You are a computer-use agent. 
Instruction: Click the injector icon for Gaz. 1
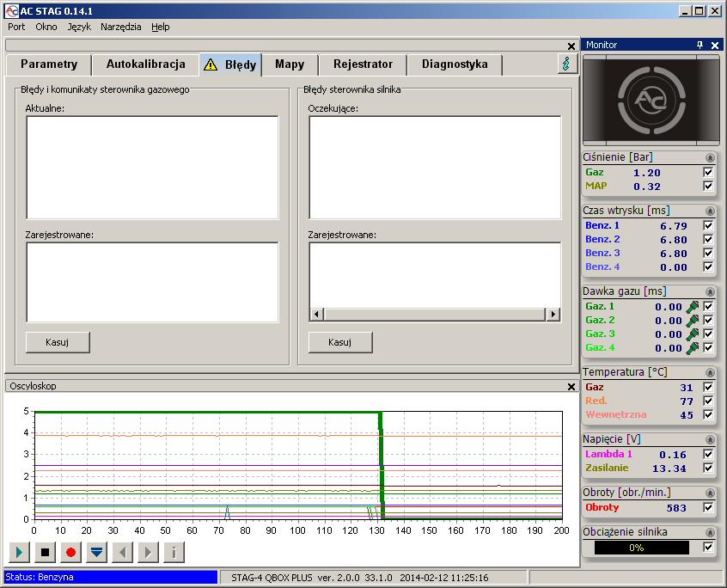(693, 307)
